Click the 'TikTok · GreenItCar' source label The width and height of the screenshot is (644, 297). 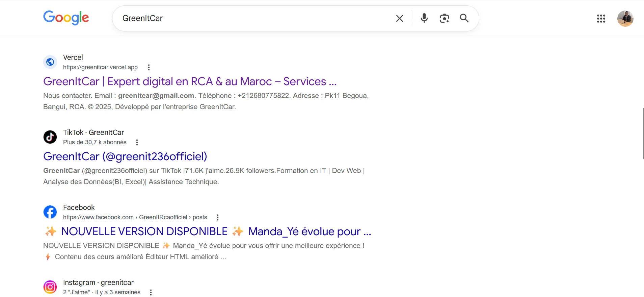93,132
